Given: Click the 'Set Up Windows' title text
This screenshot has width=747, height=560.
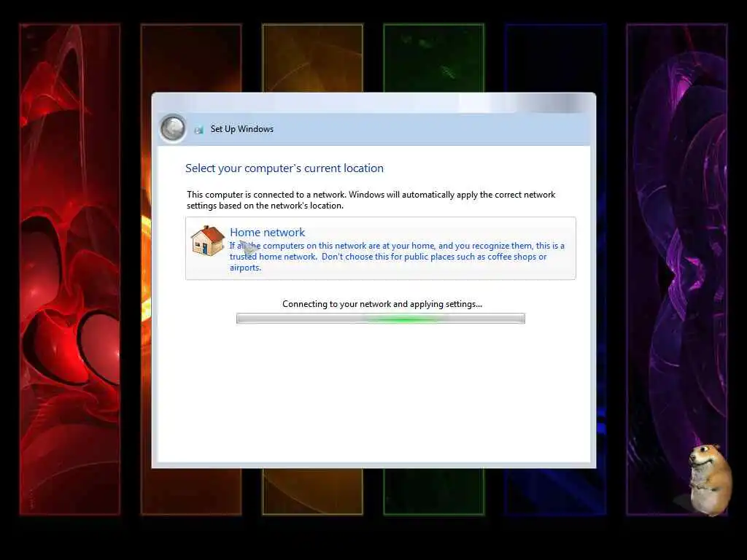Looking at the screenshot, I should pyautogui.click(x=242, y=129).
